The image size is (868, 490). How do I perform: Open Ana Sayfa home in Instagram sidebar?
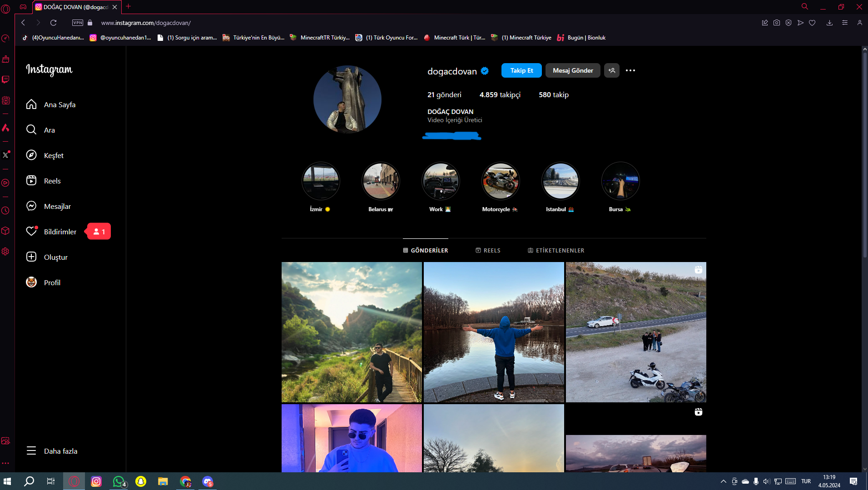pyautogui.click(x=51, y=104)
